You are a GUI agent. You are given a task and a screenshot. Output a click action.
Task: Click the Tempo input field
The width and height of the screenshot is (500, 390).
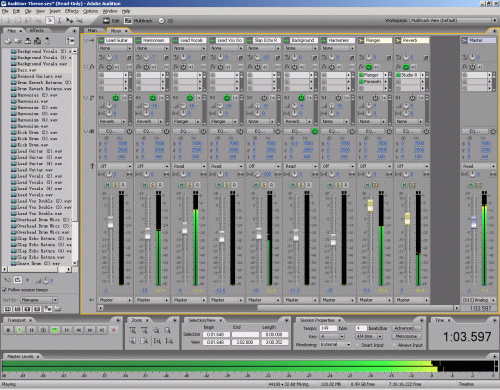point(328,328)
